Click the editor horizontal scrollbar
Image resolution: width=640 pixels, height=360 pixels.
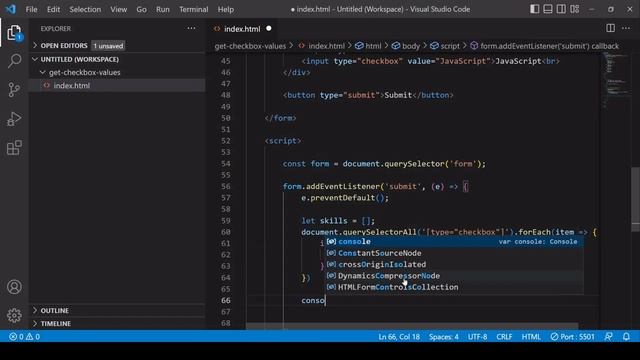(412, 327)
